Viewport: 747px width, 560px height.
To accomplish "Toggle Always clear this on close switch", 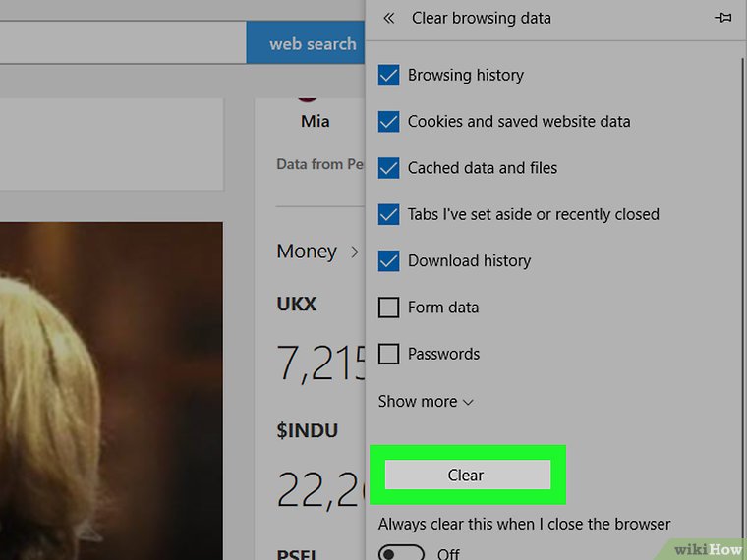I will point(401,553).
